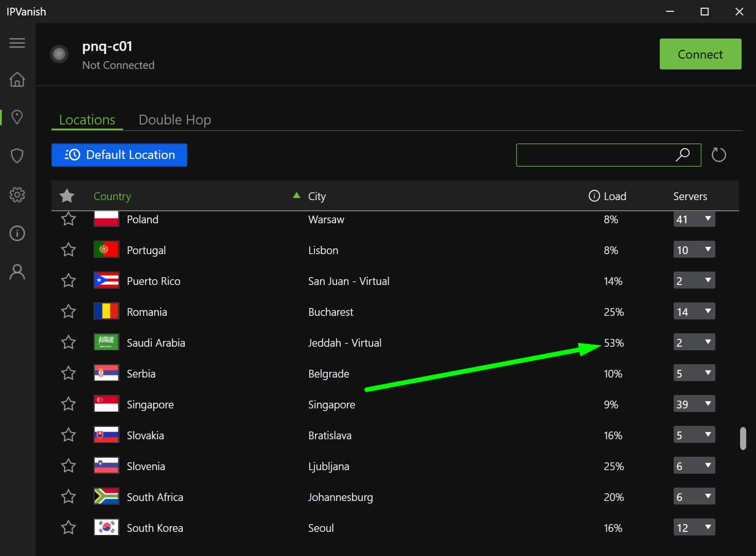
Task: Switch to the Locations tab
Action: click(x=87, y=120)
